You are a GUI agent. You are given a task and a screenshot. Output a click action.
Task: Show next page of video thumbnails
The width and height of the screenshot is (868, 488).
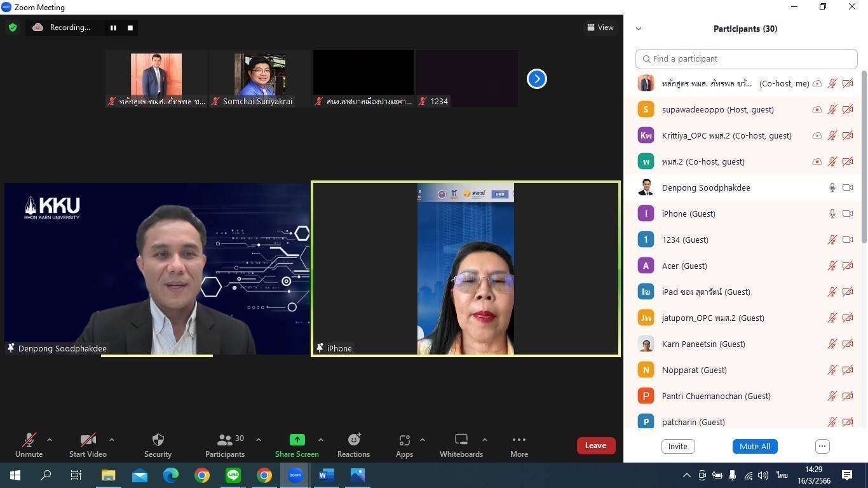point(537,79)
